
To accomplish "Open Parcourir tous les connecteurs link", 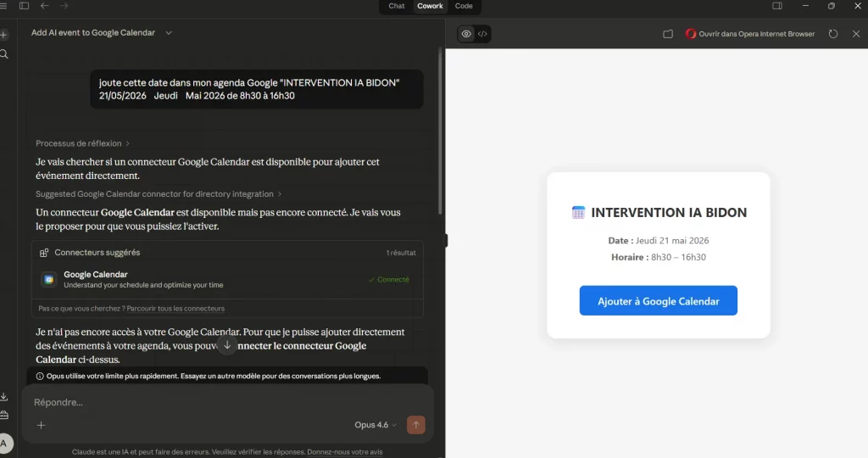I will point(175,309).
